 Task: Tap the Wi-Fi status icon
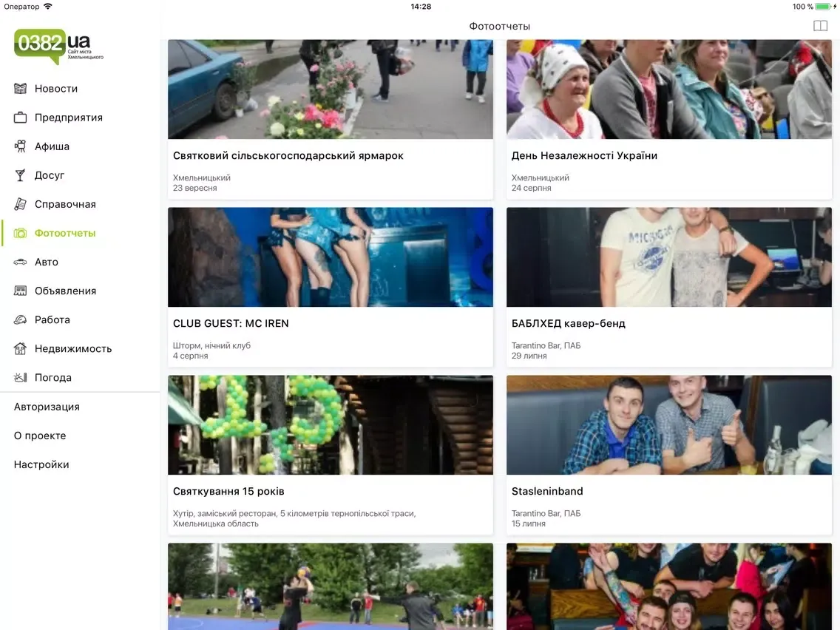48,7
